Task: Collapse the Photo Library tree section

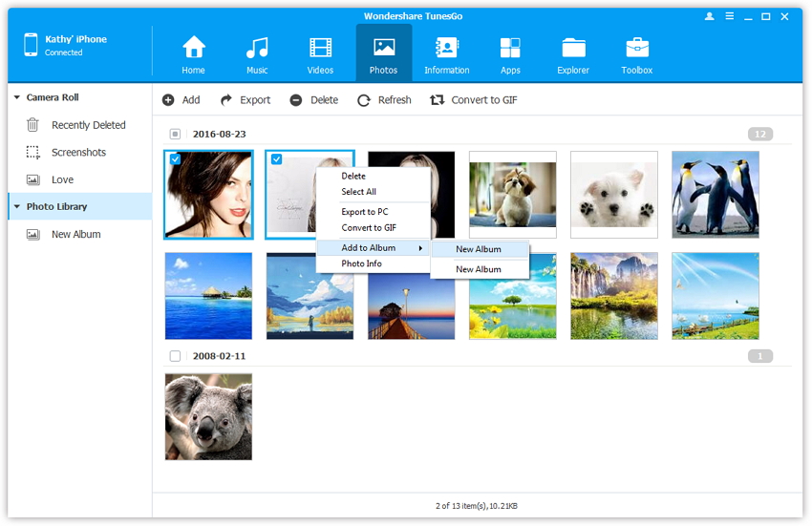Action: 17,207
